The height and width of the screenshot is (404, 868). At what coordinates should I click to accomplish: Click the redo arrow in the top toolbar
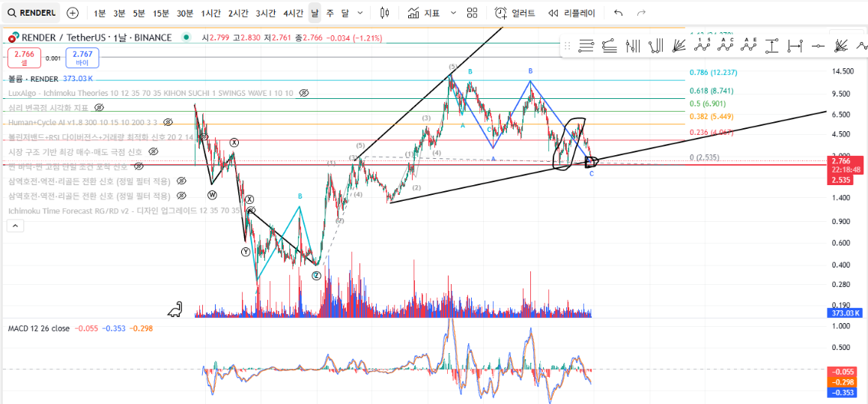coord(641,13)
